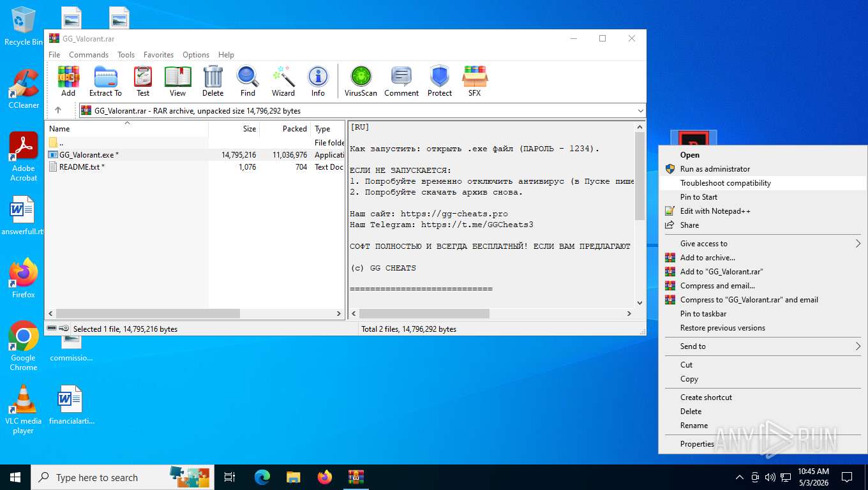Select Edit with Notepad++
Screen dimensions: 868x490
pyautogui.click(x=763, y=211)
